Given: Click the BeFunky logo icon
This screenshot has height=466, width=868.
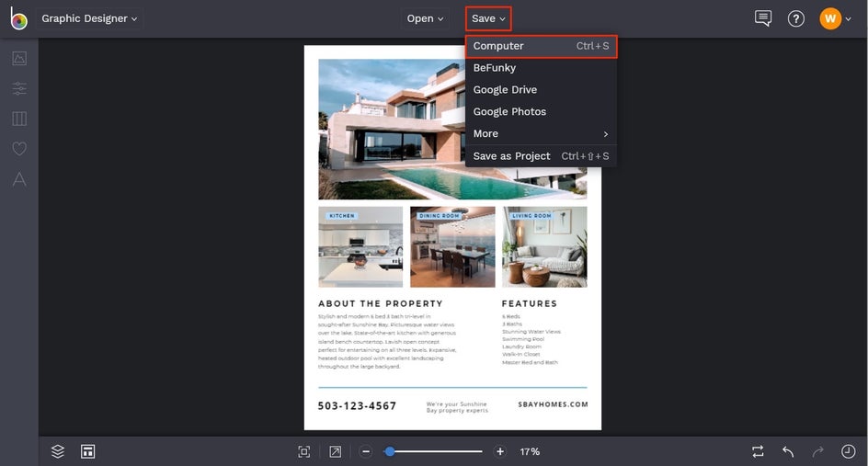Looking at the screenshot, I should coord(18,18).
